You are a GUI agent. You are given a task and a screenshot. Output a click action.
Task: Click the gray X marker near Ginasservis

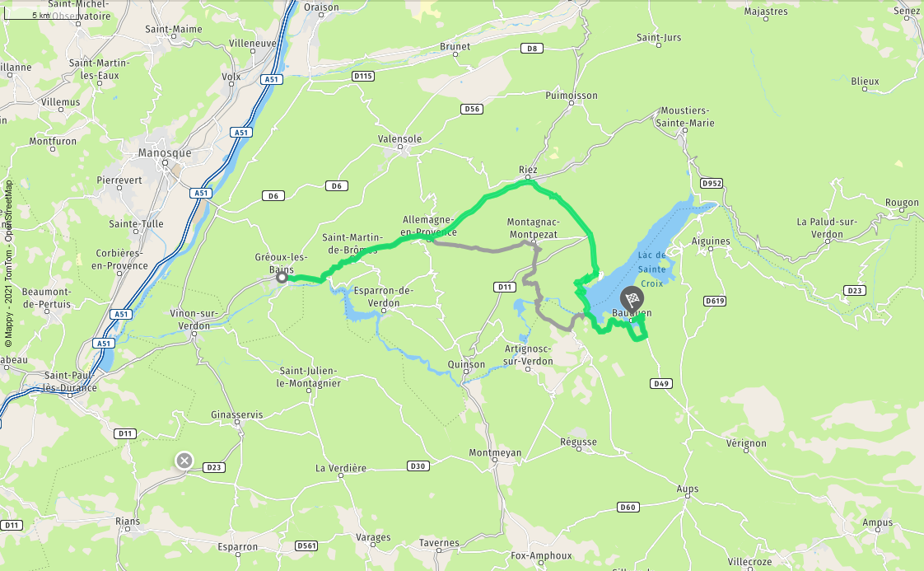(184, 460)
